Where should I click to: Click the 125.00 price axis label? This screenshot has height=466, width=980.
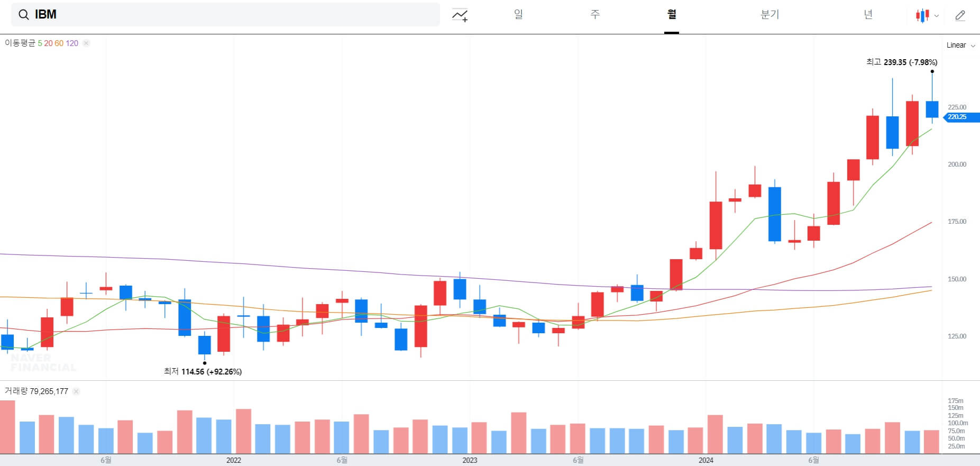tap(957, 336)
